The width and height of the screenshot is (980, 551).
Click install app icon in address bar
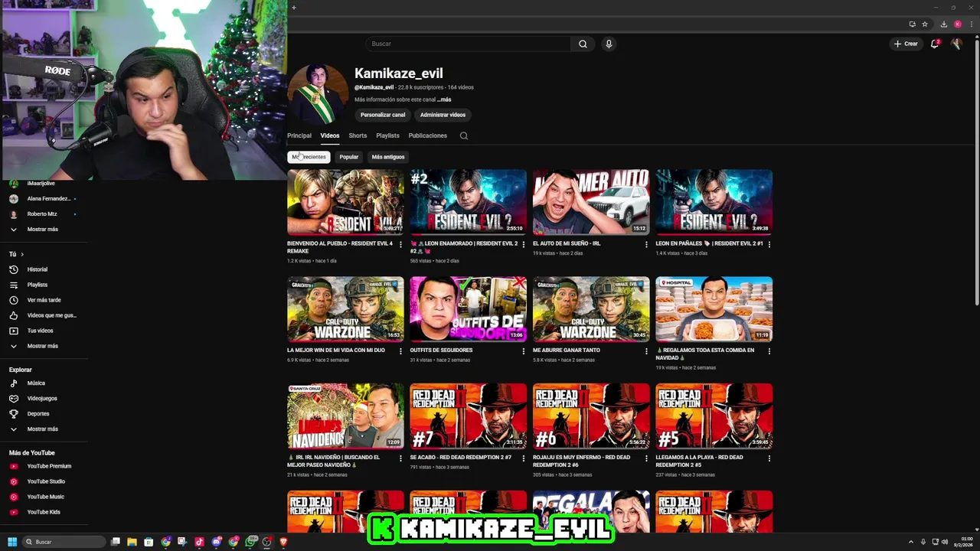[x=912, y=24]
